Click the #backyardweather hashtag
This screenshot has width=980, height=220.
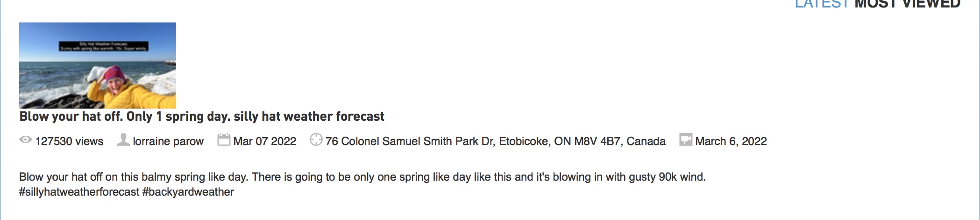click(x=188, y=192)
